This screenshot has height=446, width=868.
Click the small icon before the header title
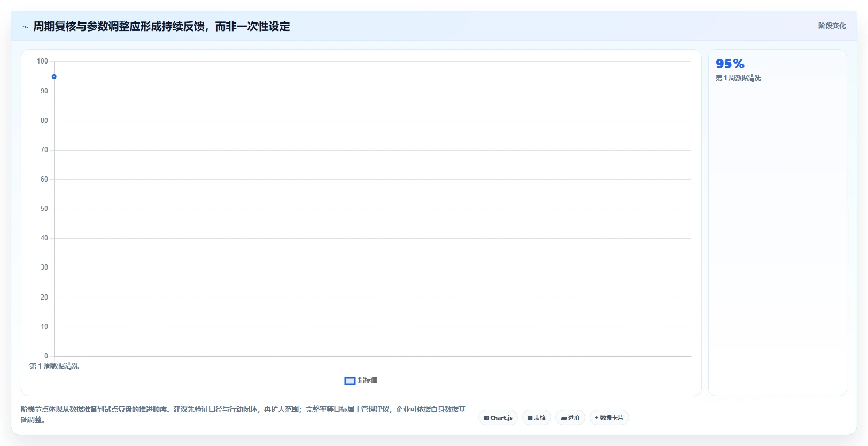(25, 27)
